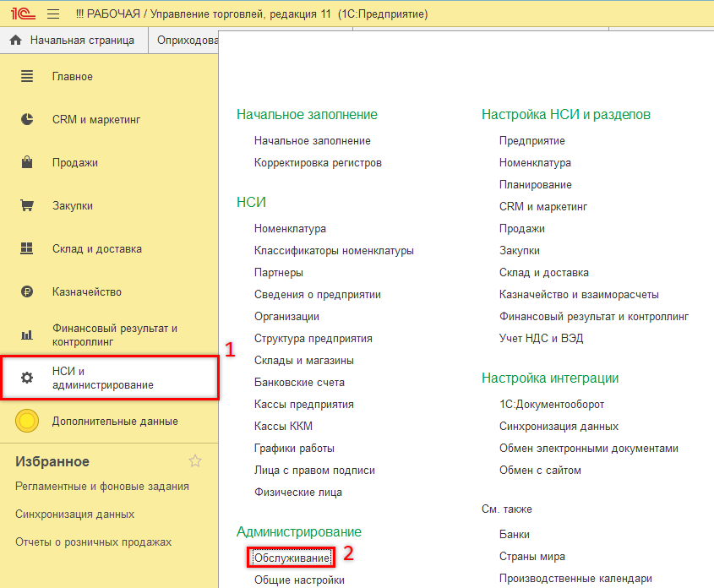This screenshot has height=588, width=714.
Task: Open Общие настройки
Action: [299, 580]
